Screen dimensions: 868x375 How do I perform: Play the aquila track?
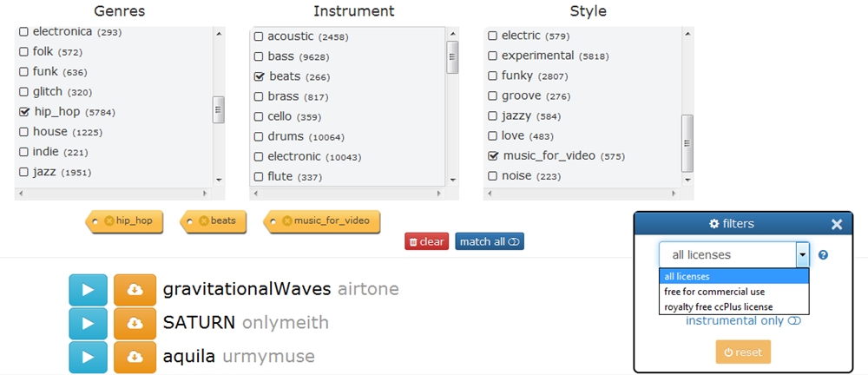click(88, 357)
